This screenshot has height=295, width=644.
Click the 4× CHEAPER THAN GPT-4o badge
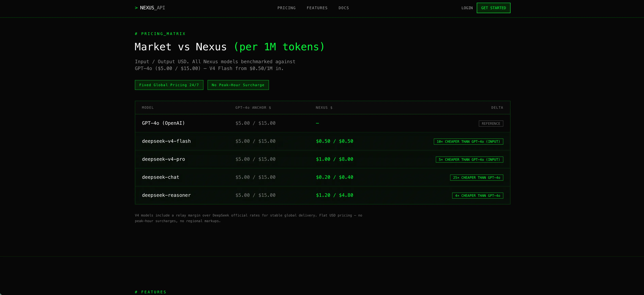477,196
